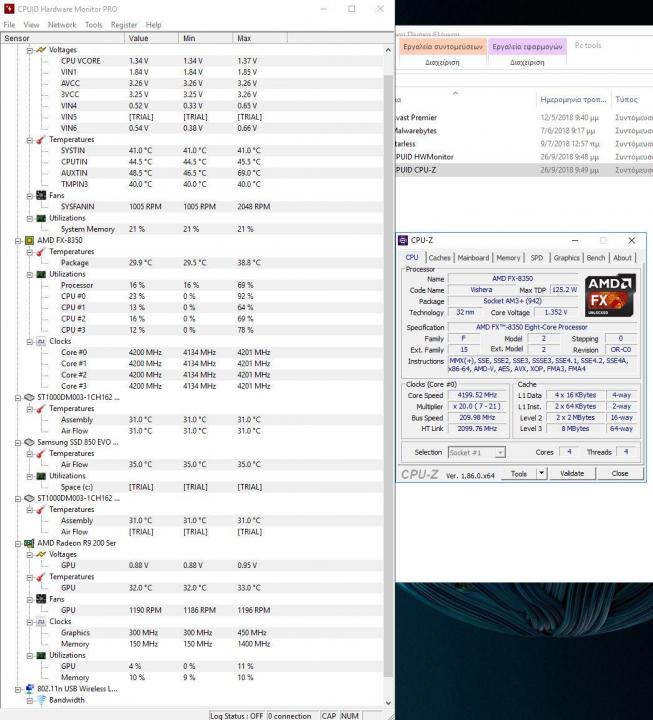Image resolution: width=653 pixels, height=720 pixels.
Task: Click the Ημερομηνία τροποποίησης column header in Explorer
Action: (573, 100)
